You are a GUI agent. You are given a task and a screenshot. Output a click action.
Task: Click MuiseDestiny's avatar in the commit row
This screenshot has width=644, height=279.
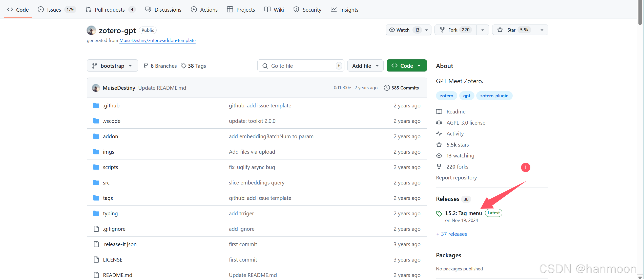coord(96,88)
